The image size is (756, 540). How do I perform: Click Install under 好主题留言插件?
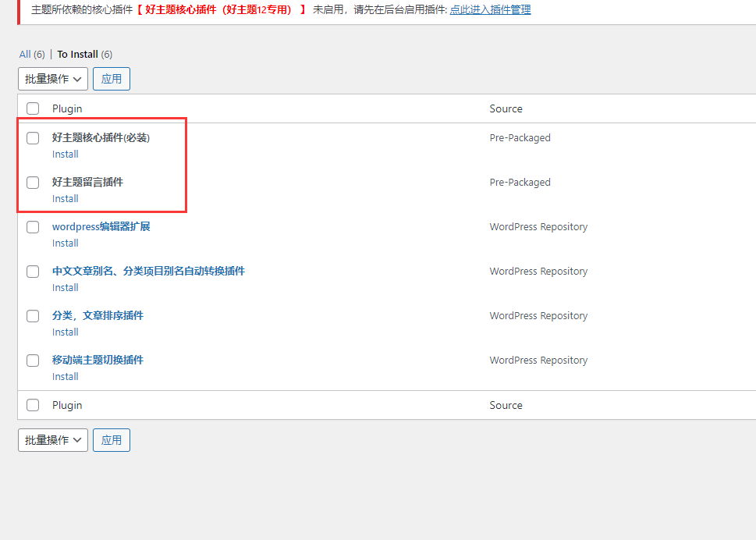pos(65,199)
